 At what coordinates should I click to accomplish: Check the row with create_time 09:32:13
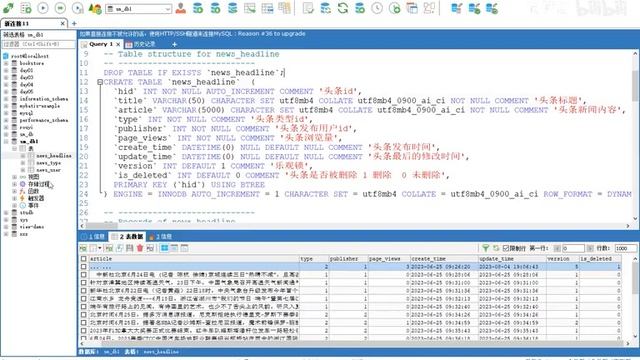coord(84,299)
